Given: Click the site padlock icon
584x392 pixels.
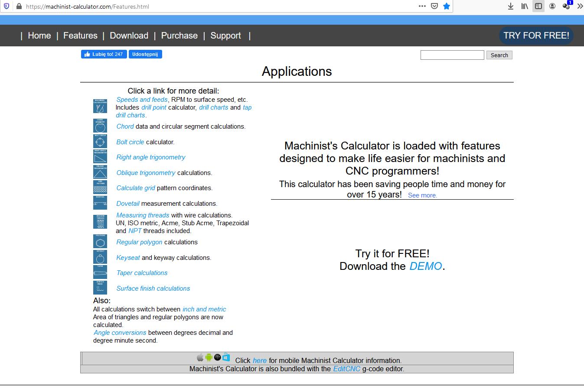Looking at the screenshot, I should click(x=19, y=6).
